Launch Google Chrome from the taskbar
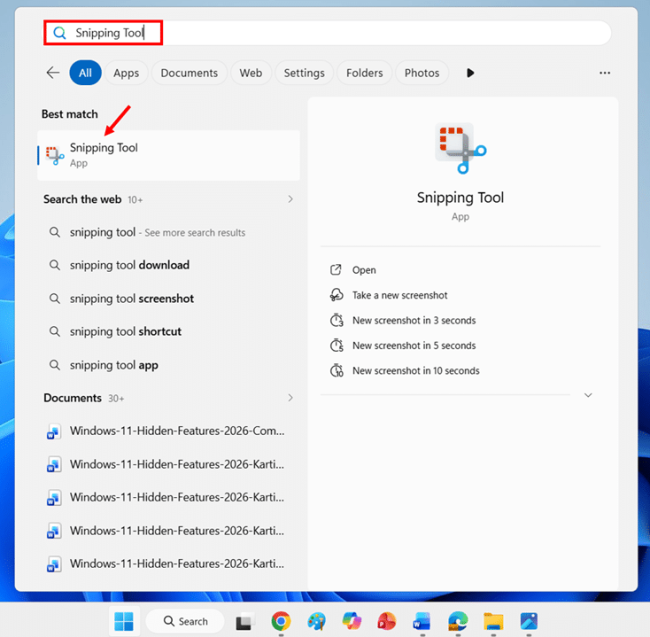 (x=281, y=621)
